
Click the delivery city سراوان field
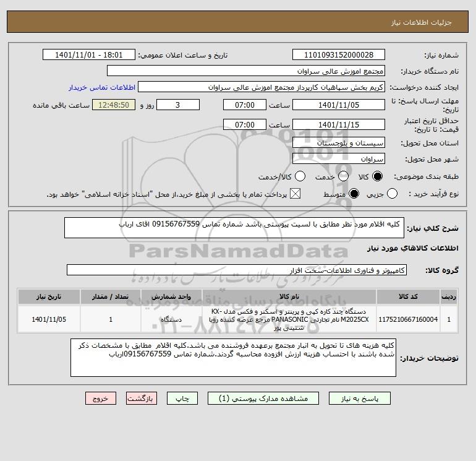point(339,159)
